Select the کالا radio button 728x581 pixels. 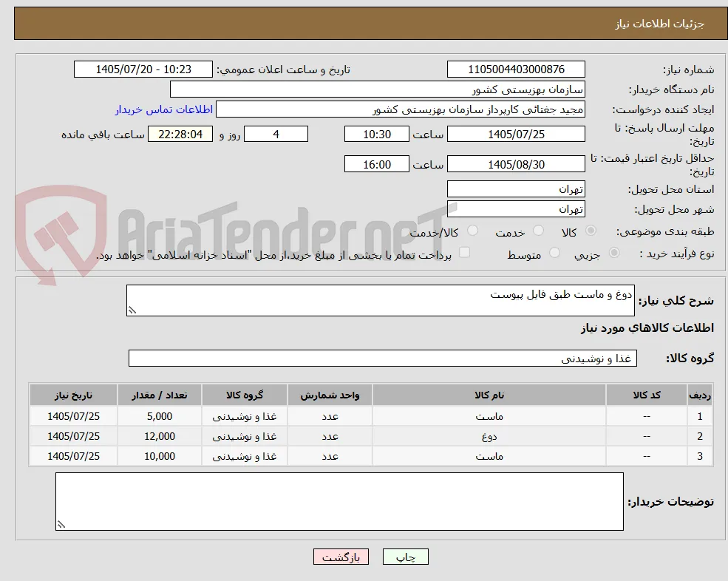click(x=591, y=231)
